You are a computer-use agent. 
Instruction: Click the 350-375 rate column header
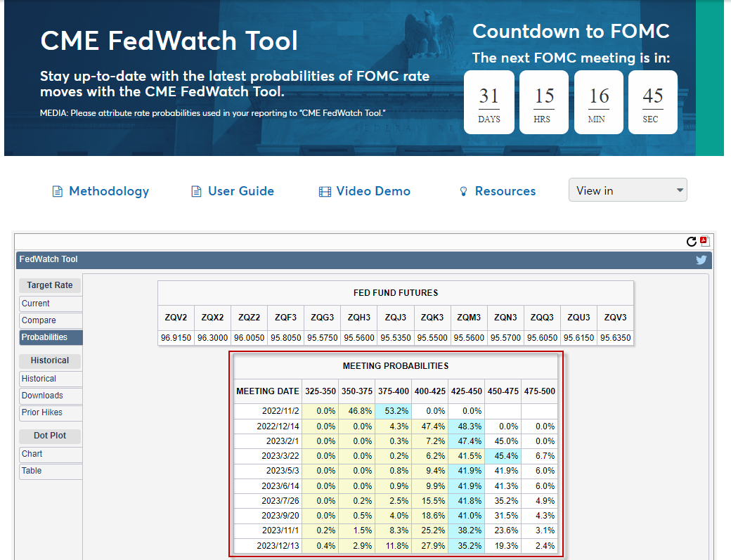(356, 391)
